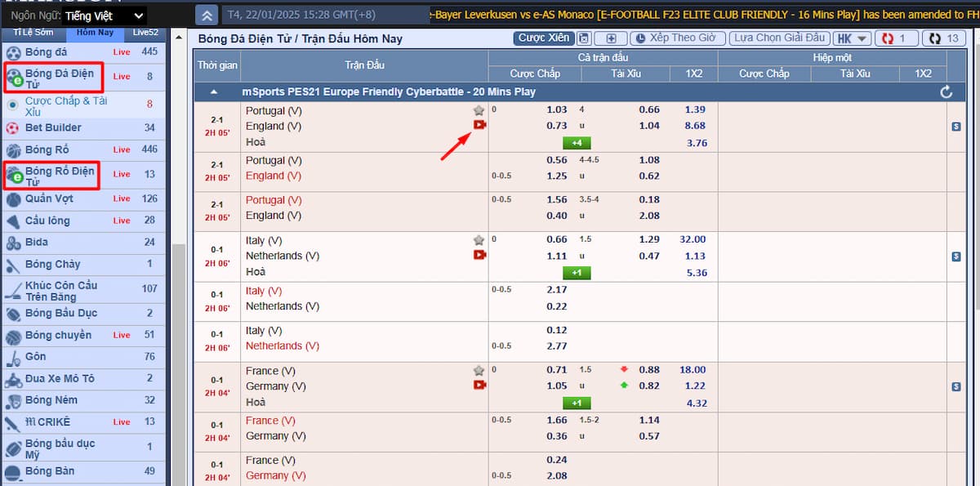Viewport: 980px width, 486px height.
Task: Switch to the Live52 tab
Action: click(145, 33)
